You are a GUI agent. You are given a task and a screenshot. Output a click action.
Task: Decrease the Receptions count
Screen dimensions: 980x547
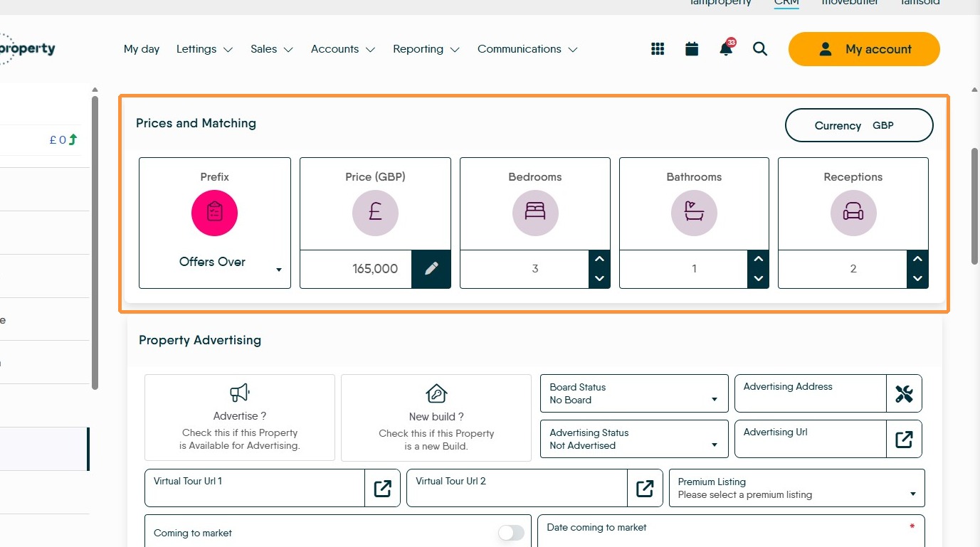918,278
